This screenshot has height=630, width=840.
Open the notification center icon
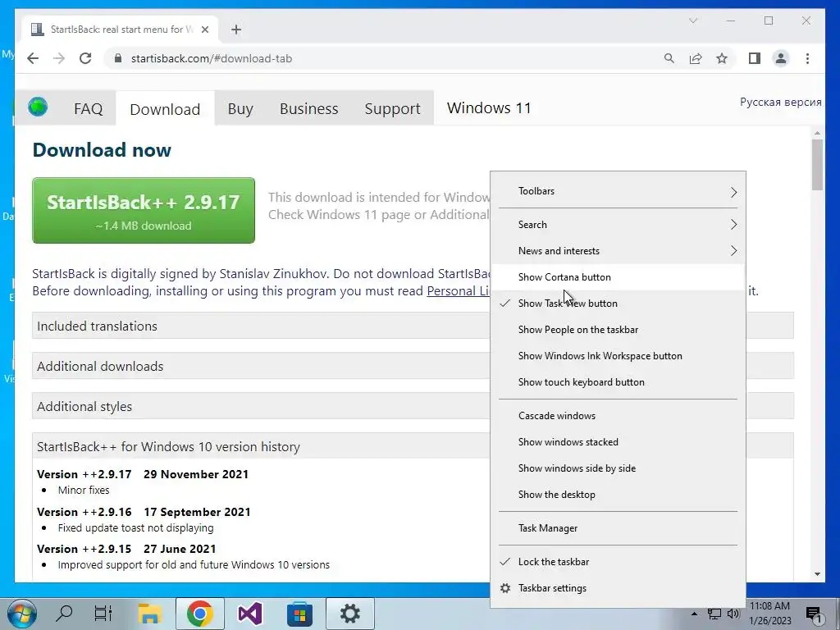pyautogui.click(x=814, y=614)
